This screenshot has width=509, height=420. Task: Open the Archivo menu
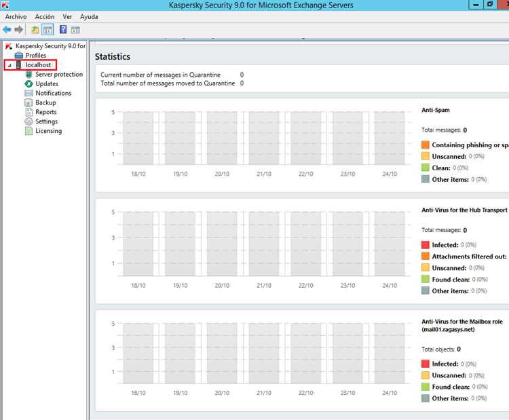16,16
